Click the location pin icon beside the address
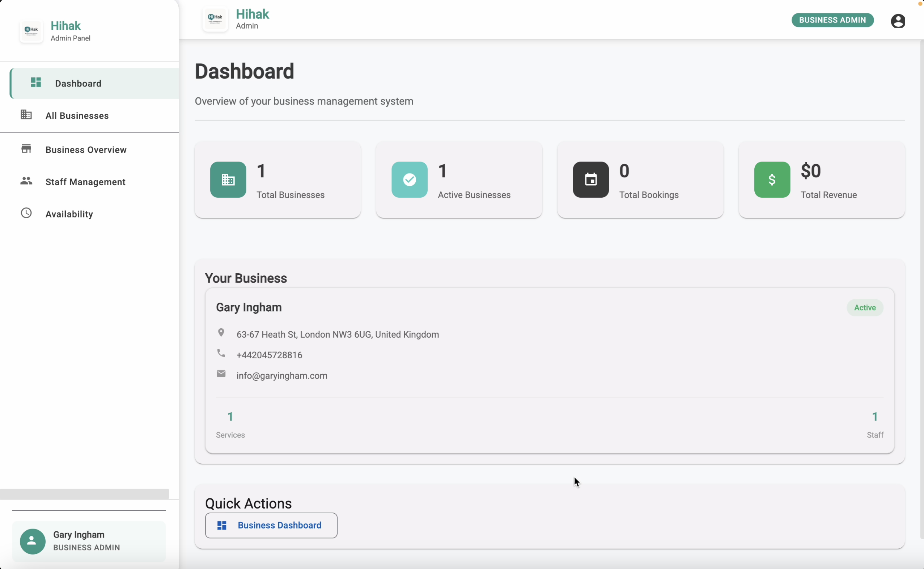This screenshot has height=569, width=924. coord(221,333)
